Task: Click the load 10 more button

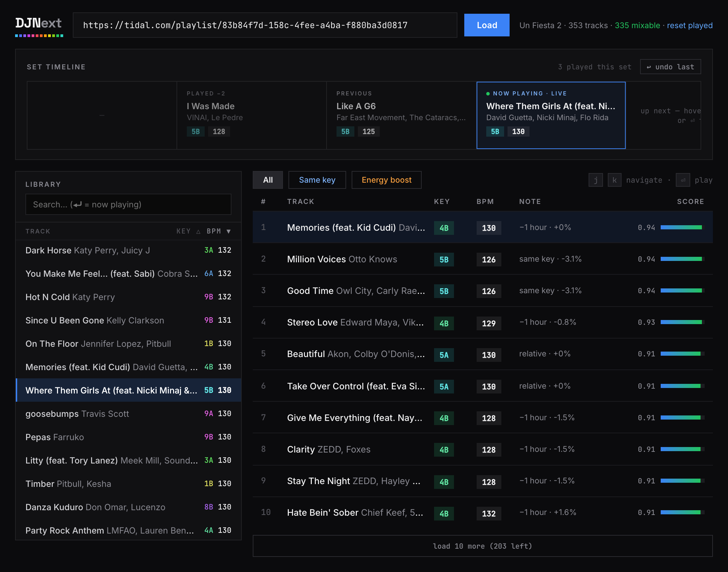Action: (482, 546)
